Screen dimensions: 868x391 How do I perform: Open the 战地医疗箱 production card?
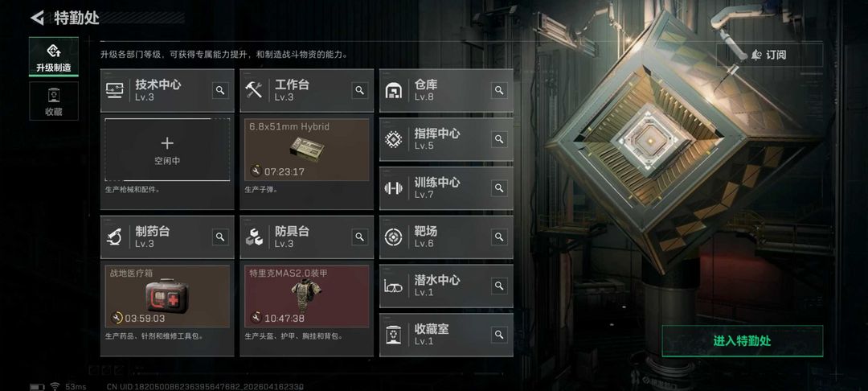click(167, 296)
